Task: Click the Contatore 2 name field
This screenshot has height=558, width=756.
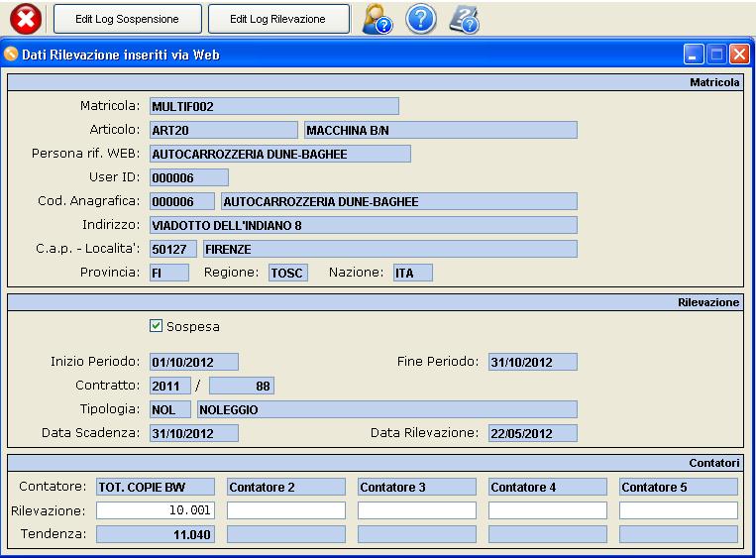Action: tap(286, 487)
